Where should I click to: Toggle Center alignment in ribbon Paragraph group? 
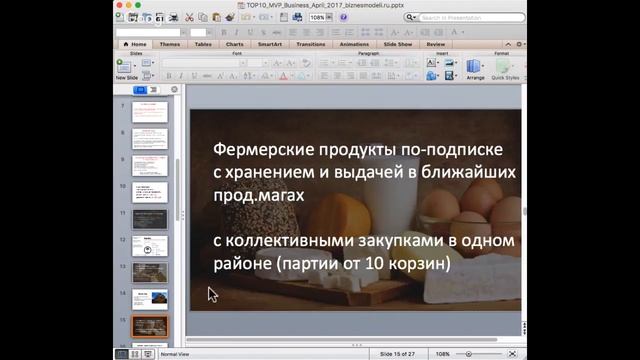click(337, 76)
